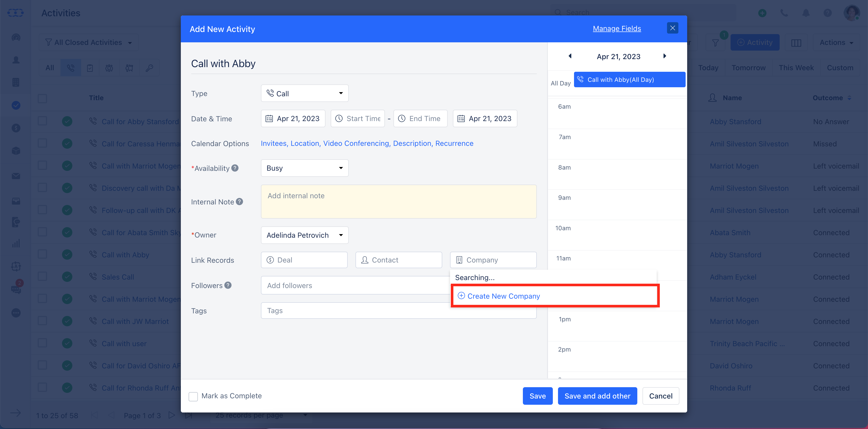The height and width of the screenshot is (429, 868).
Task: Click the Video Conferencing link
Action: [x=357, y=144]
